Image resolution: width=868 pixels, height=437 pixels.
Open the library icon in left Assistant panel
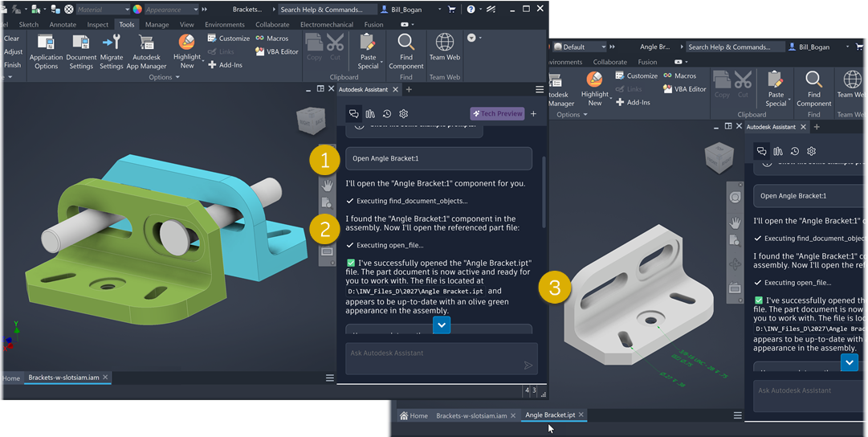pyautogui.click(x=370, y=113)
